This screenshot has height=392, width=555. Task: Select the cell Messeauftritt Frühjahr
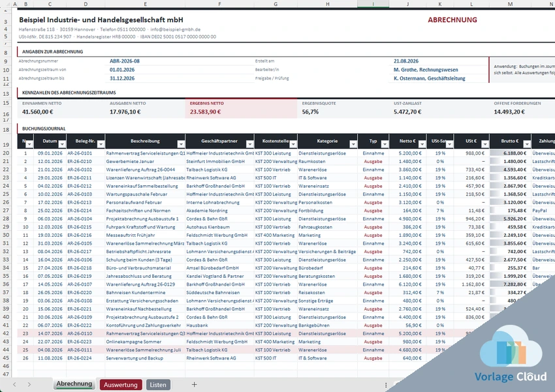(x=145, y=235)
